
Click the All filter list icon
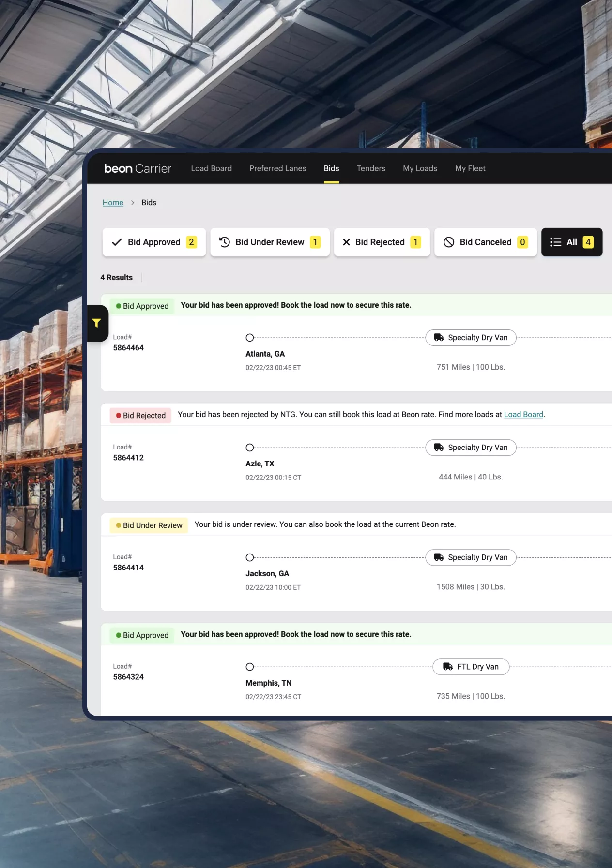pyautogui.click(x=555, y=242)
